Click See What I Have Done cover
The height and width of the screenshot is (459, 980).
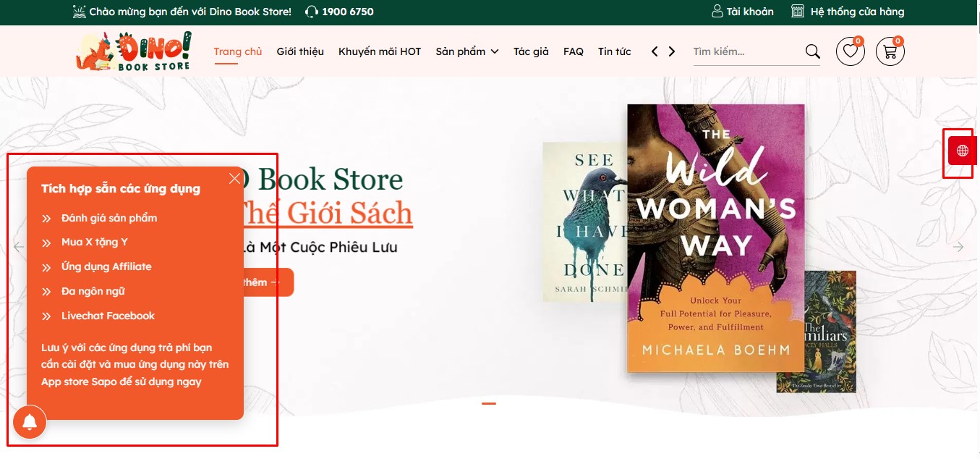coord(584,222)
